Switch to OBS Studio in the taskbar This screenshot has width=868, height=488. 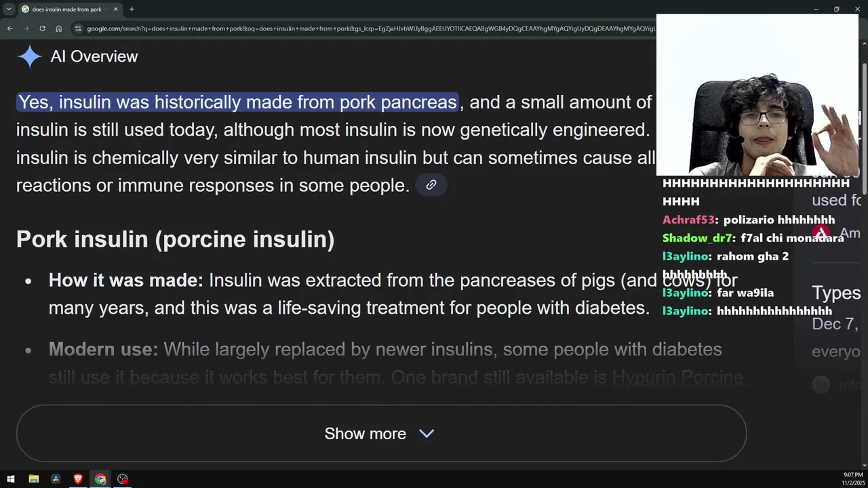point(123,479)
